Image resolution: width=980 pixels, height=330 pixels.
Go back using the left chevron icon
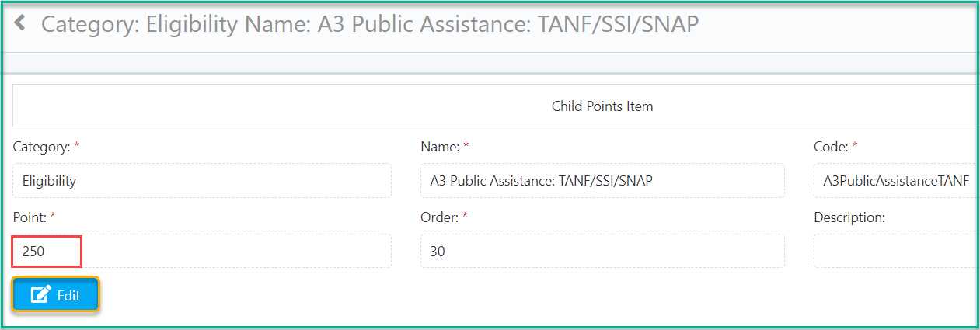(20, 23)
